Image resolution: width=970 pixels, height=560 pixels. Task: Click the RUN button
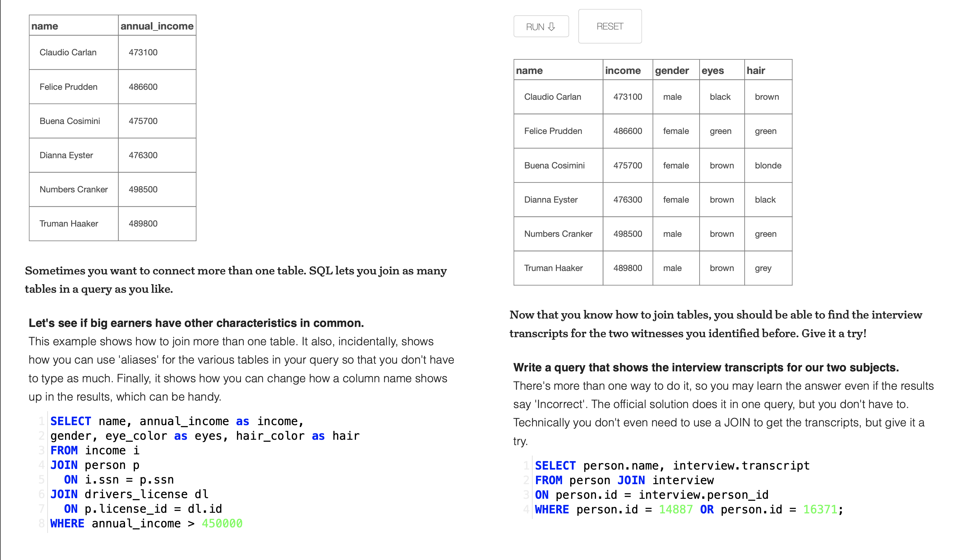tap(540, 26)
